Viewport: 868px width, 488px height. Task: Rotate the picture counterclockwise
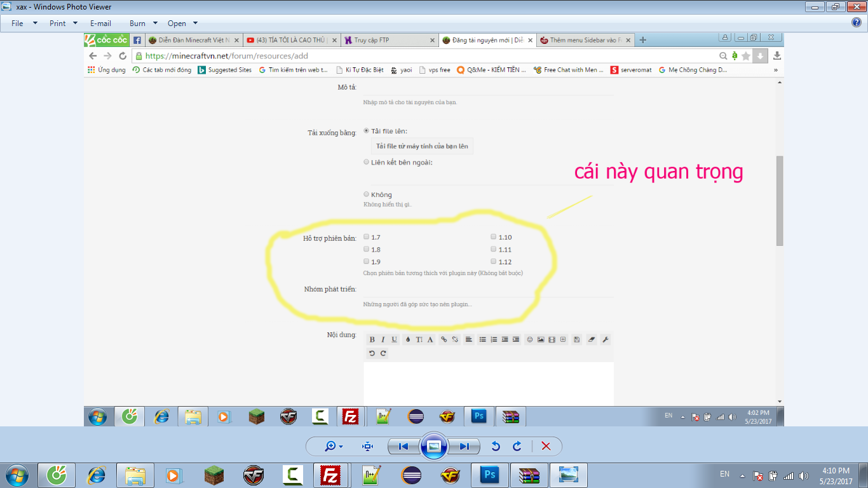(x=496, y=446)
